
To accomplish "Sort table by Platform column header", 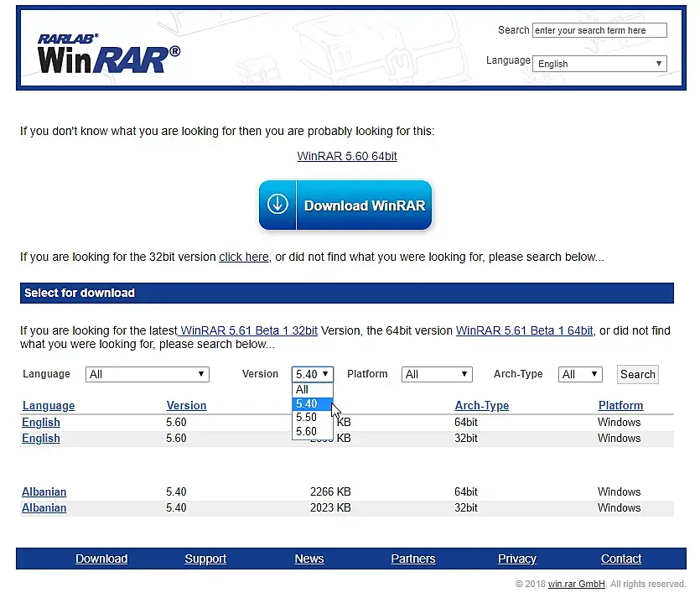I will click(x=620, y=406).
